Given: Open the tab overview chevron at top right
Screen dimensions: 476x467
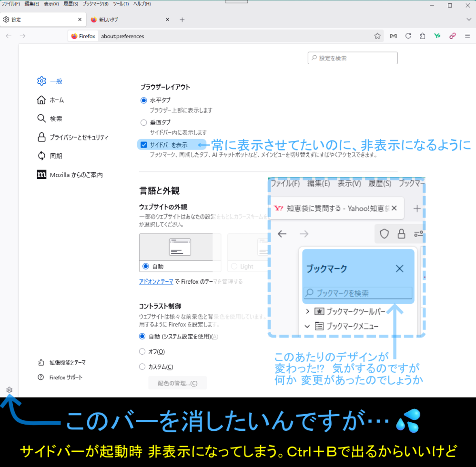Looking at the screenshot, I should tap(469, 19).
